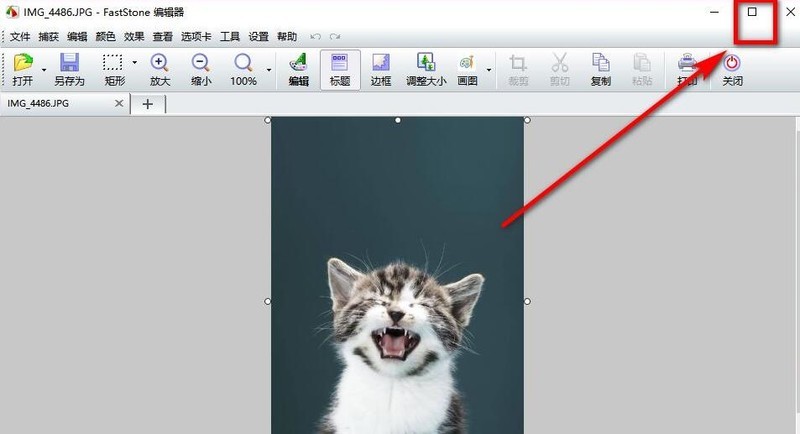
Task: Open the 调整大小 (Resize) tool
Action: click(425, 64)
